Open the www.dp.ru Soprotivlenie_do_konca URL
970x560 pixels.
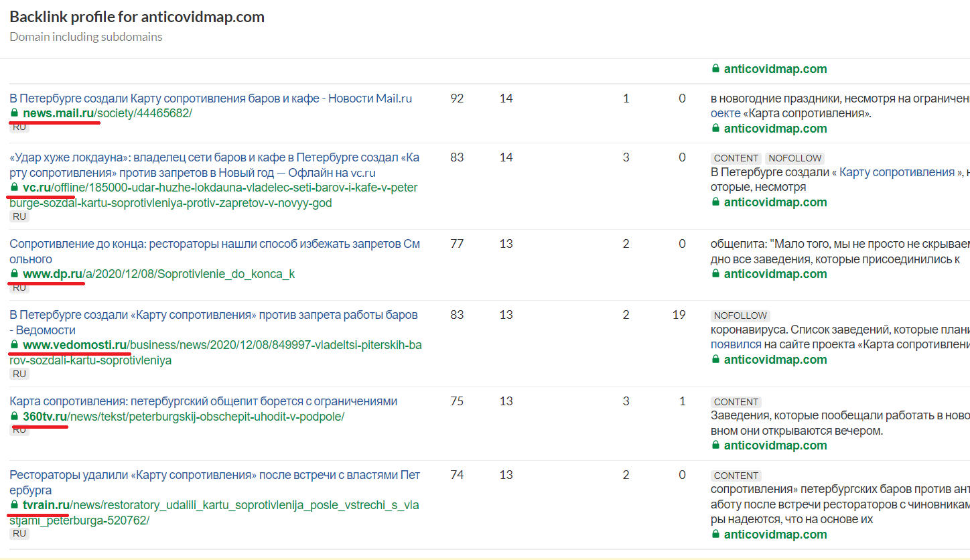click(x=159, y=274)
